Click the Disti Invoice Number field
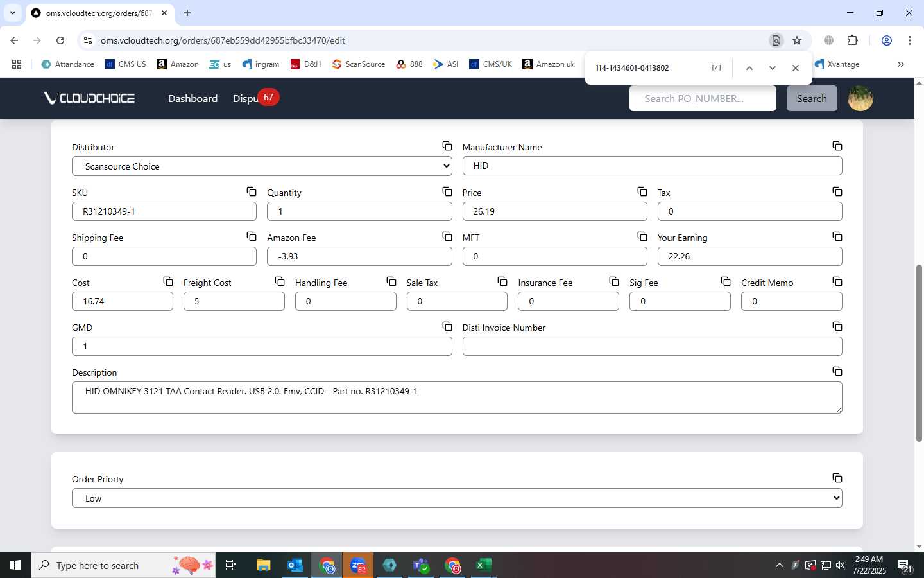 click(652, 346)
